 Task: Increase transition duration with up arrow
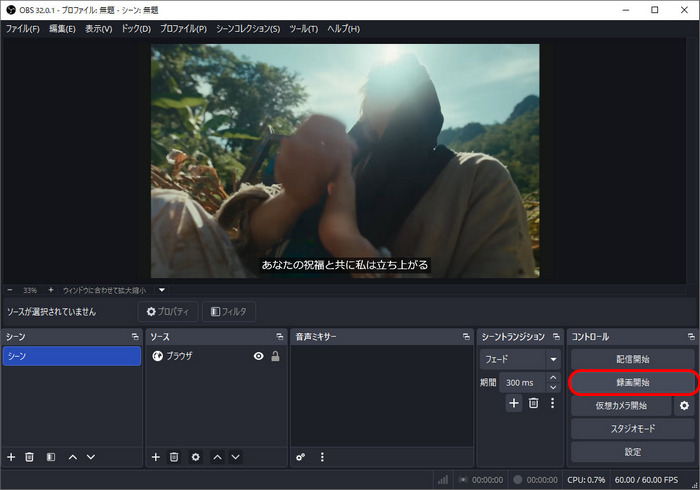click(x=553, y=378)
